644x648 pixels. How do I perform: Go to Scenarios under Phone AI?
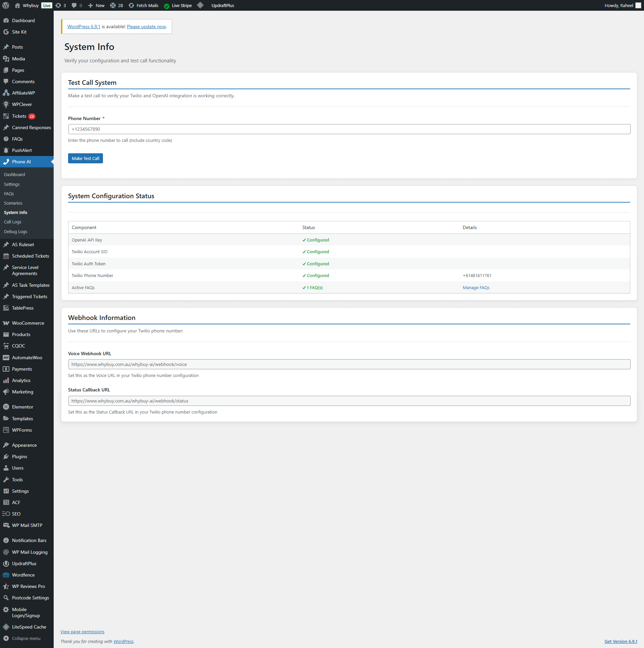click(13, 203)
